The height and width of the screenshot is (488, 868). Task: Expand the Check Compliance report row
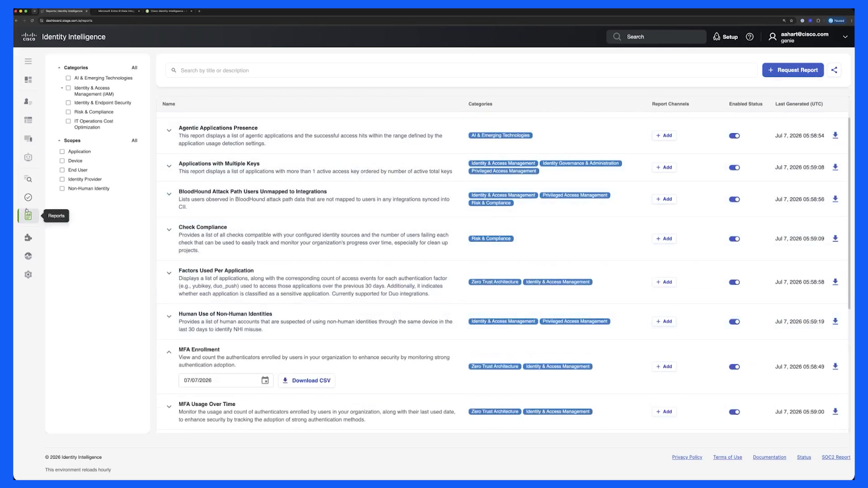click(x=169, y=230)
